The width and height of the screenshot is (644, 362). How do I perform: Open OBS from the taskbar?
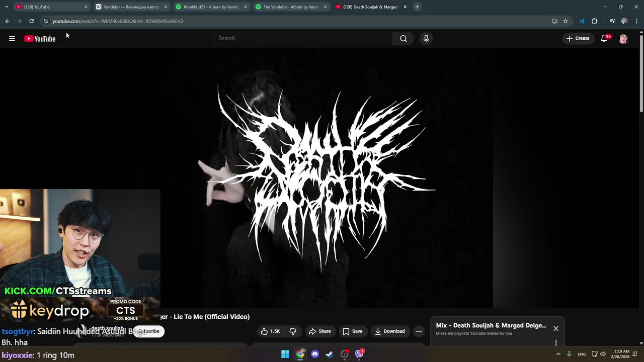[x=345, y=354]
